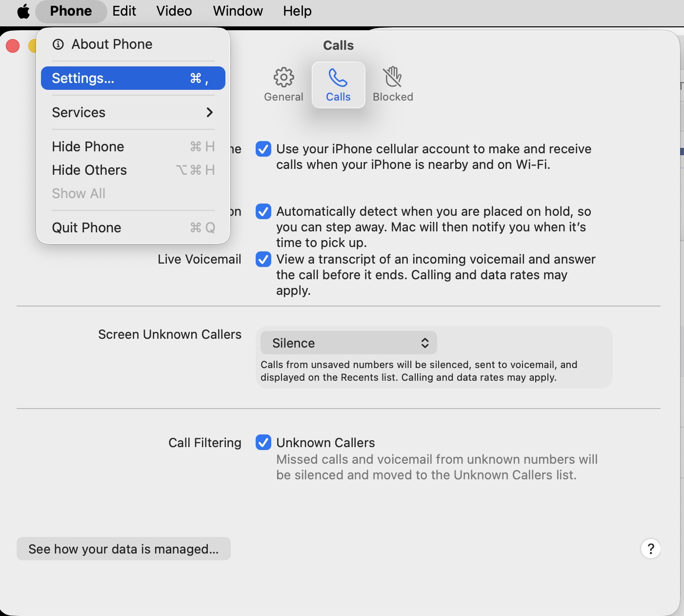Close the settings window with red button
684x616 pixels.
(x=13, y=46)
